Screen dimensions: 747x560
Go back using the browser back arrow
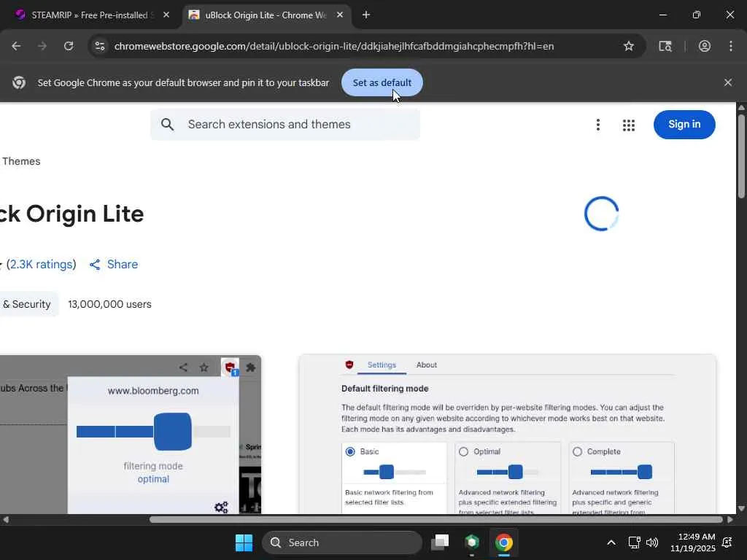click(x=16, y=46)
